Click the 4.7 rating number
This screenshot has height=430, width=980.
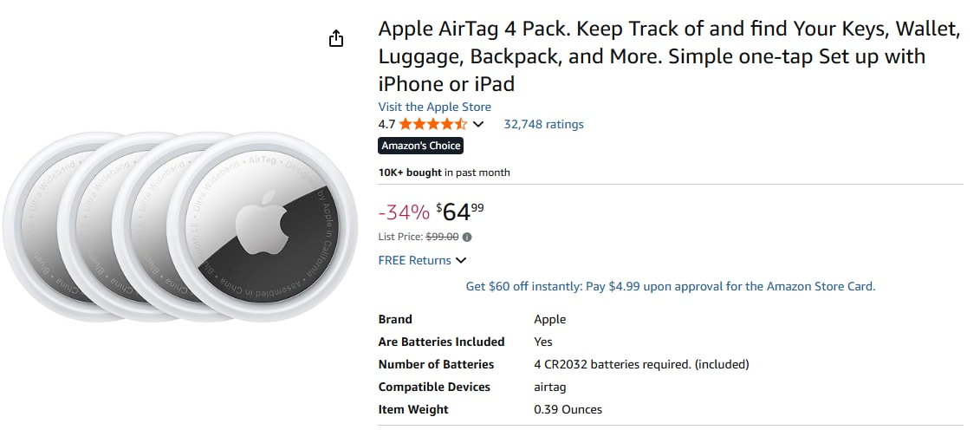click(387, 124)
